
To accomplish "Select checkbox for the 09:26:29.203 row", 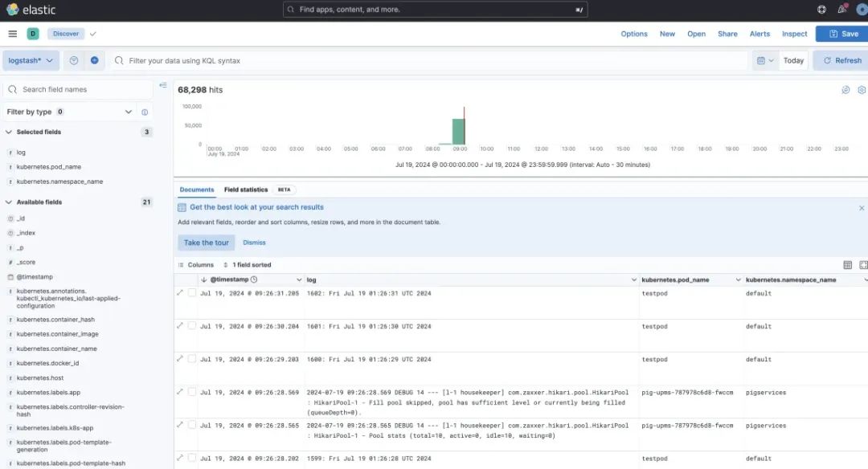I will (x=191, y=359).
